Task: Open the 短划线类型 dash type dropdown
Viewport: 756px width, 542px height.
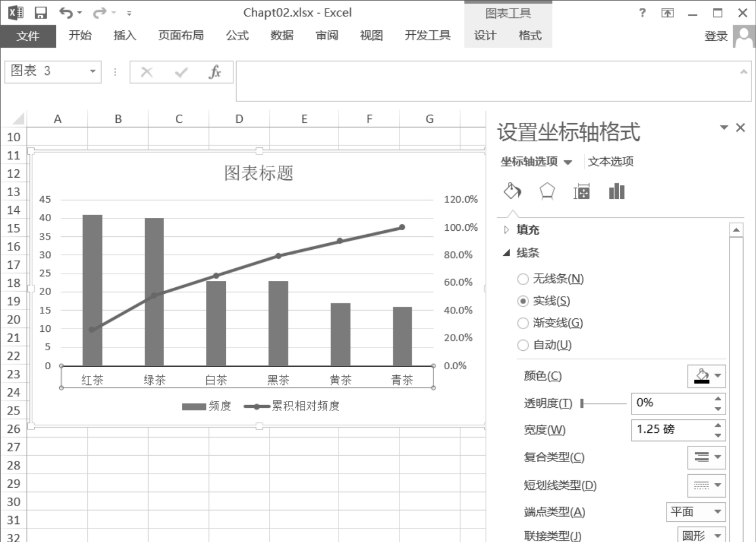Action: coord(706,485)
